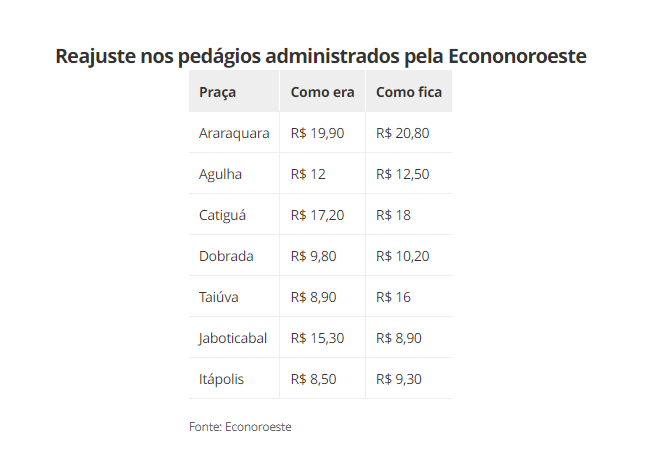Select the Agulha row name cell
Screen dimensions: 658x457
pos(220,174)
